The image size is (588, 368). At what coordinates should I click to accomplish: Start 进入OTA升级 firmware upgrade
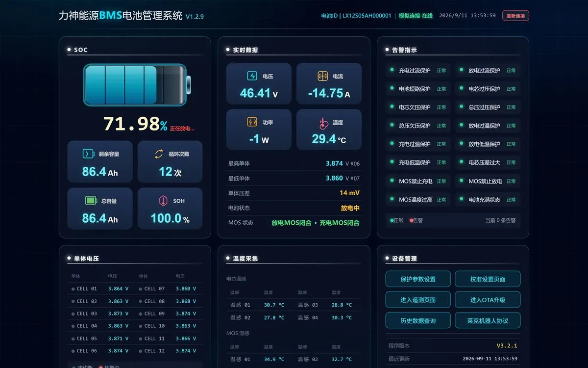(488, 300)
